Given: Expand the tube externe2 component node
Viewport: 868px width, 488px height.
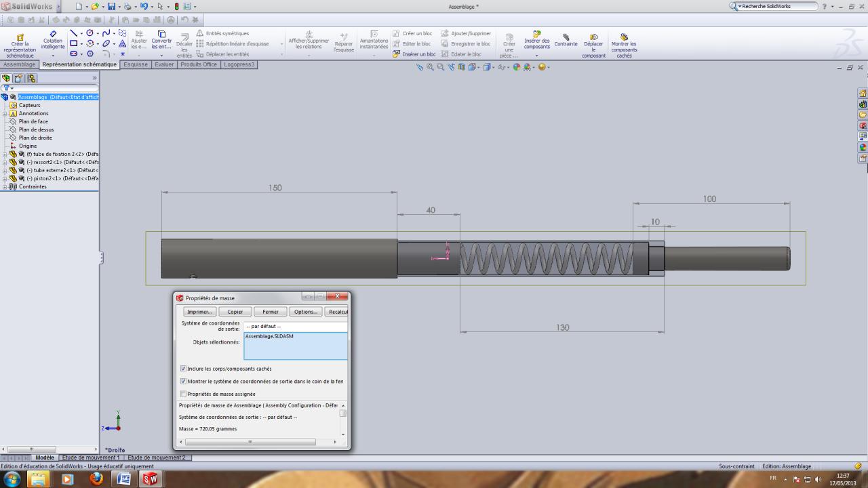Looking at the screenshot, I should 5,170.
